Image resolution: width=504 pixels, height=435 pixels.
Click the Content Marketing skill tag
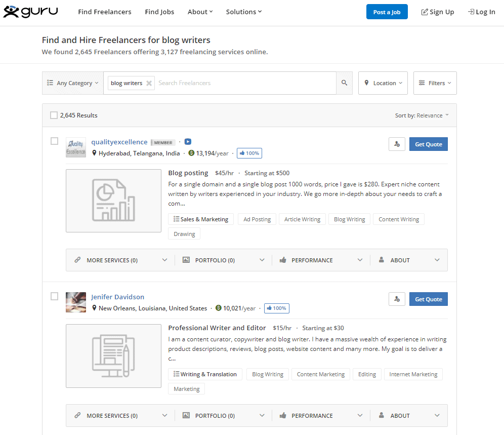320,374
